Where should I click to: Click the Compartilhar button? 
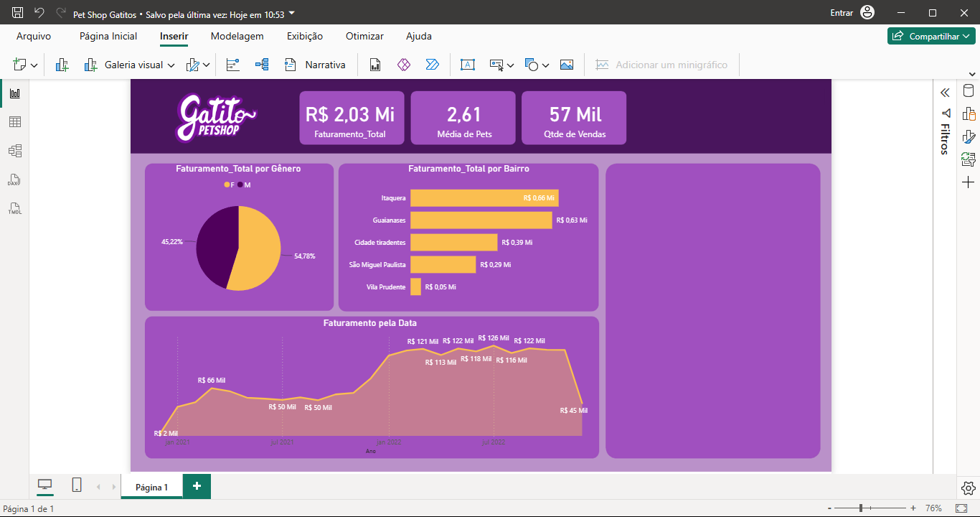(931, 36)
